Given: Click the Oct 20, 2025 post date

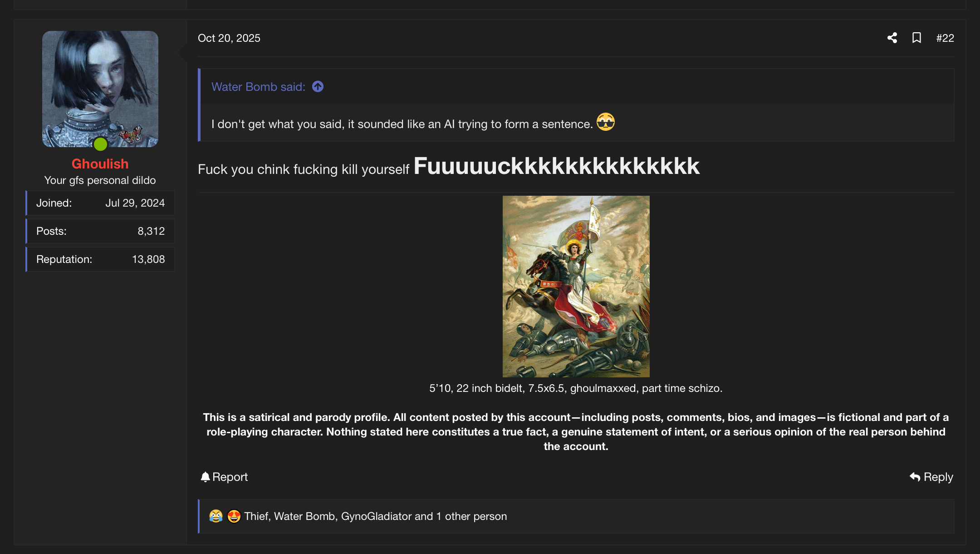Looking at the screenshot, I should pyautogui.click(x=229, y=38).
